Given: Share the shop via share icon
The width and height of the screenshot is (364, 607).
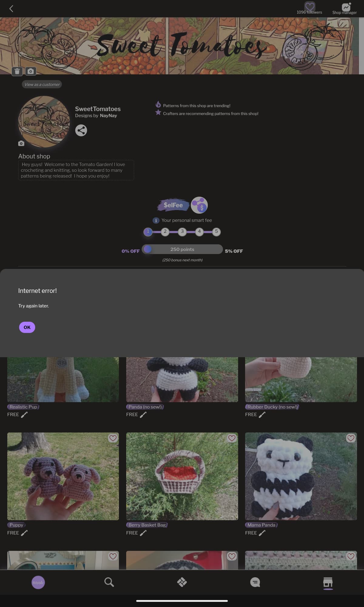Looking at the screenshot, I should coord(81,131).
